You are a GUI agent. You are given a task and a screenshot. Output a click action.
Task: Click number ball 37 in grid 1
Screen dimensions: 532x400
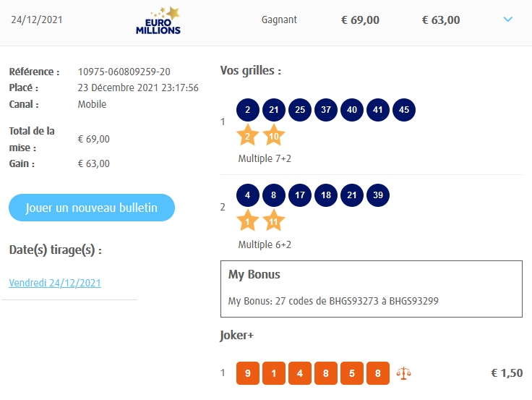click(x=326, y=110)
